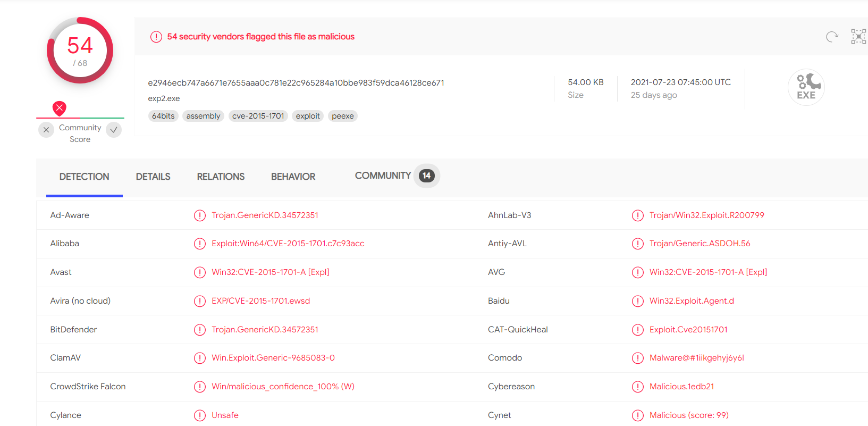Click warning icon beside Alibaba detection
This screenshot has width=868, height=426.
pos(200,244)
